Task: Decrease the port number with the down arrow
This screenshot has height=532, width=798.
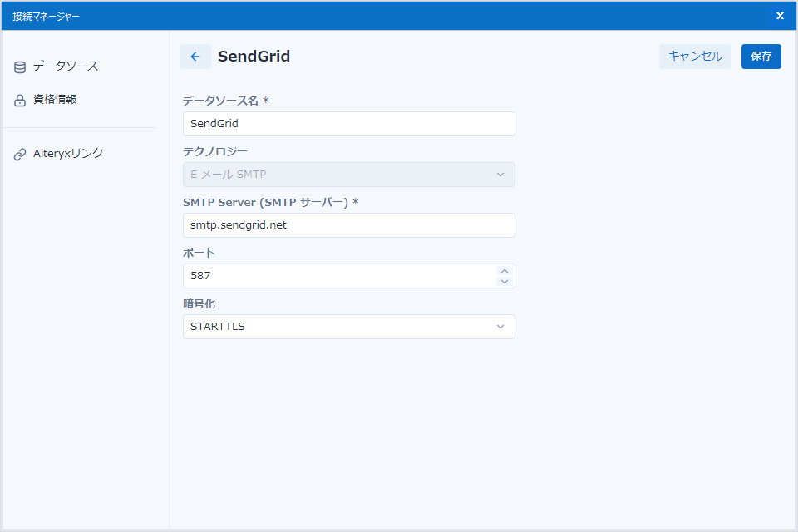Action: click(504, 281)
